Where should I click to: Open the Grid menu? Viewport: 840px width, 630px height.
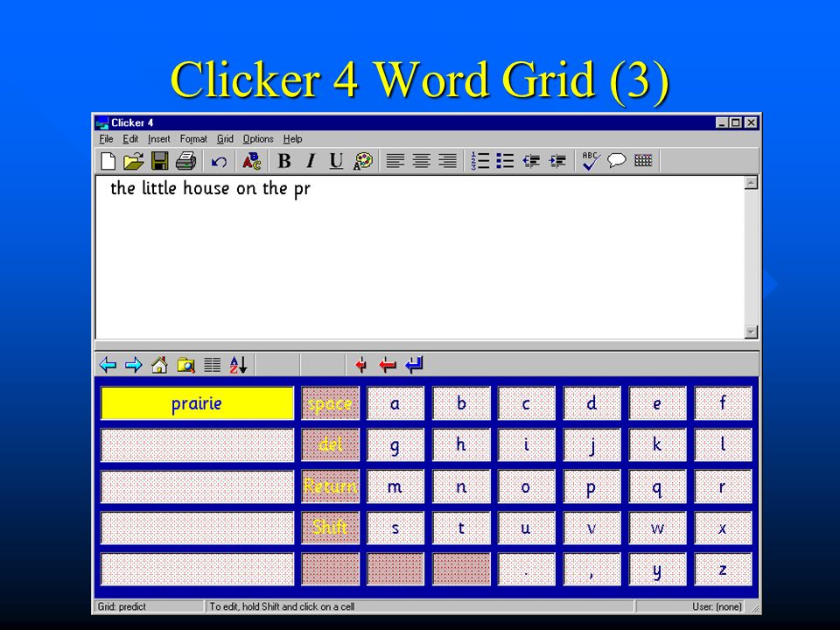[x=225, y=139]
